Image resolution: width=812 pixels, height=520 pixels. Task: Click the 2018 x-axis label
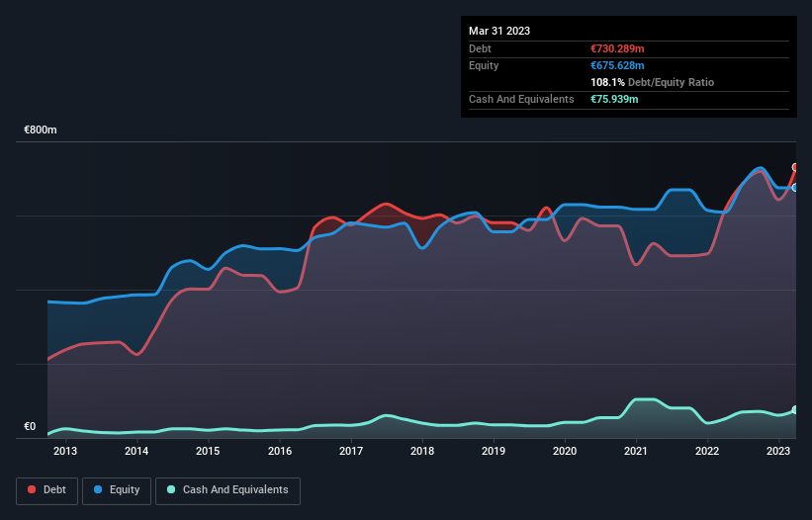pyautogui.click(x=422, y=451)
